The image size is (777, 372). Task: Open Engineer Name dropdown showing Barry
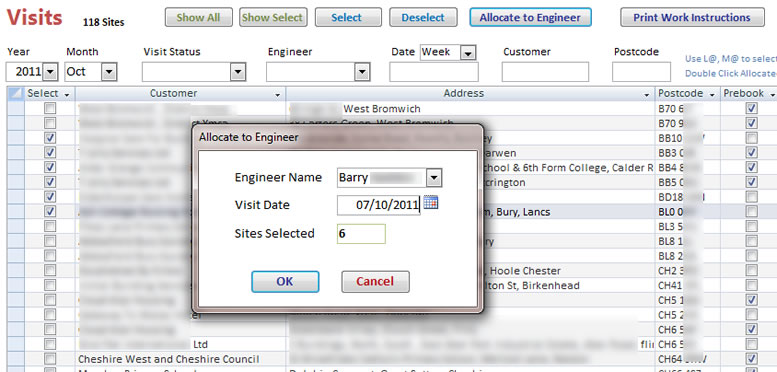tap(434, 177)
